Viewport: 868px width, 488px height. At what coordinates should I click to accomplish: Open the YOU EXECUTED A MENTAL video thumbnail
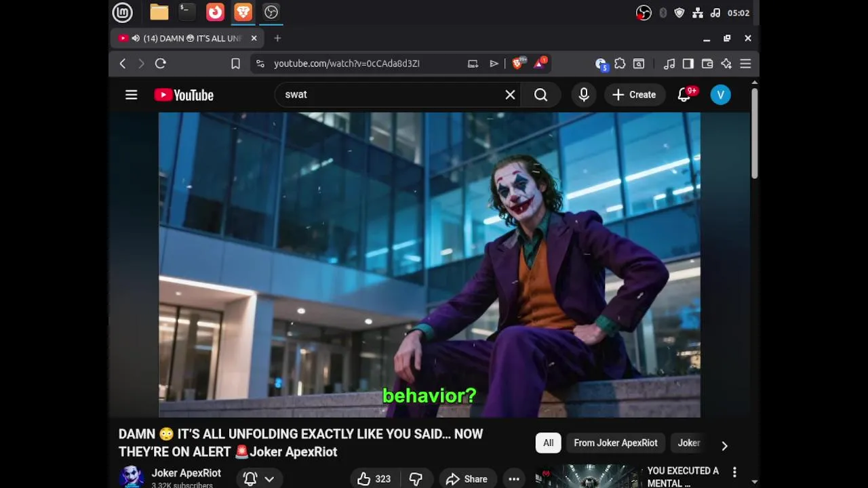click(x=587, y=476)
